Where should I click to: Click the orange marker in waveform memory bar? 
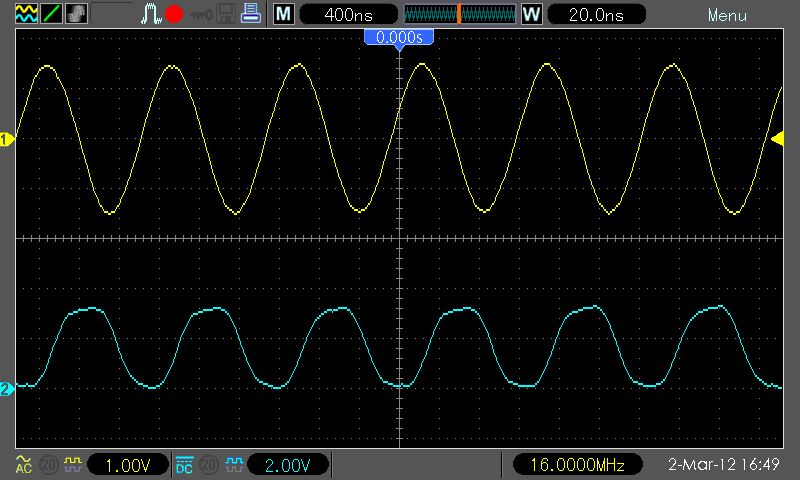coord(459,14)
